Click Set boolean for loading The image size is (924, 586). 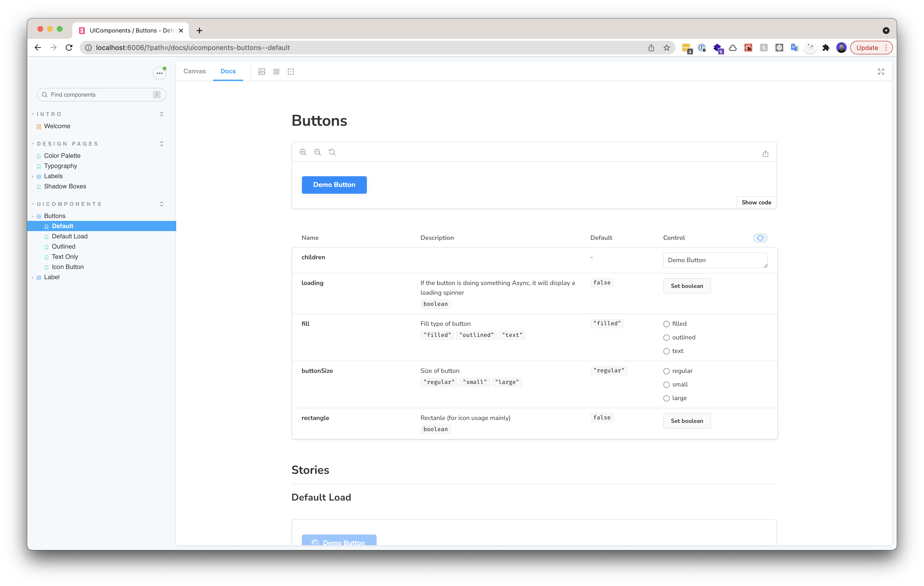pos(687,286)
